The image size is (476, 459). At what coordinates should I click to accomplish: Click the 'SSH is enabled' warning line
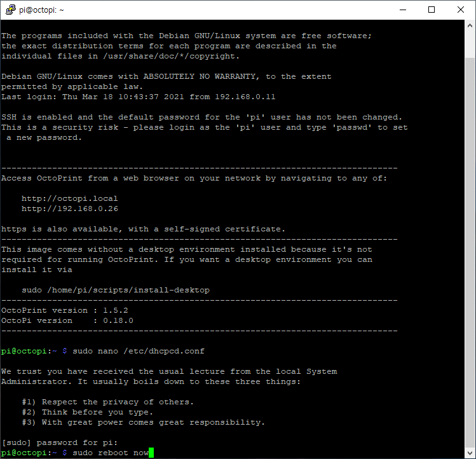(202, 117)
